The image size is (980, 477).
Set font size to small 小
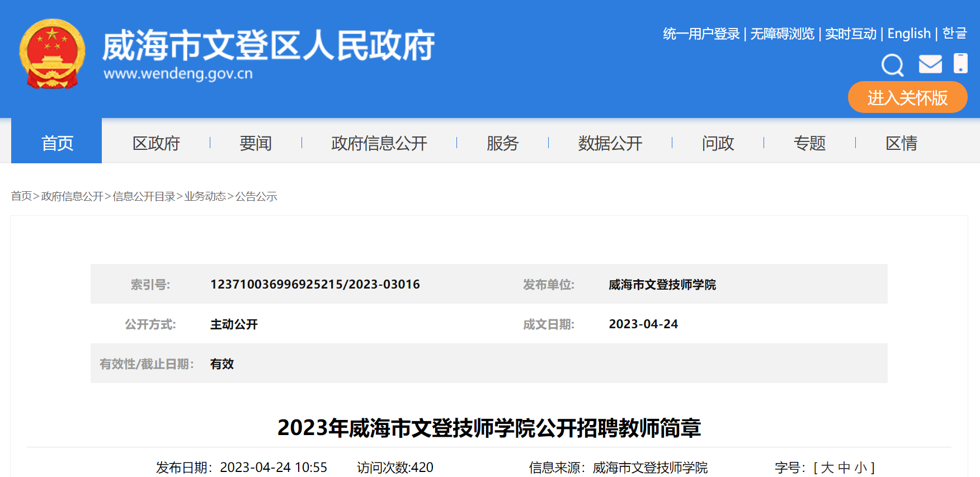click(860, 467)
